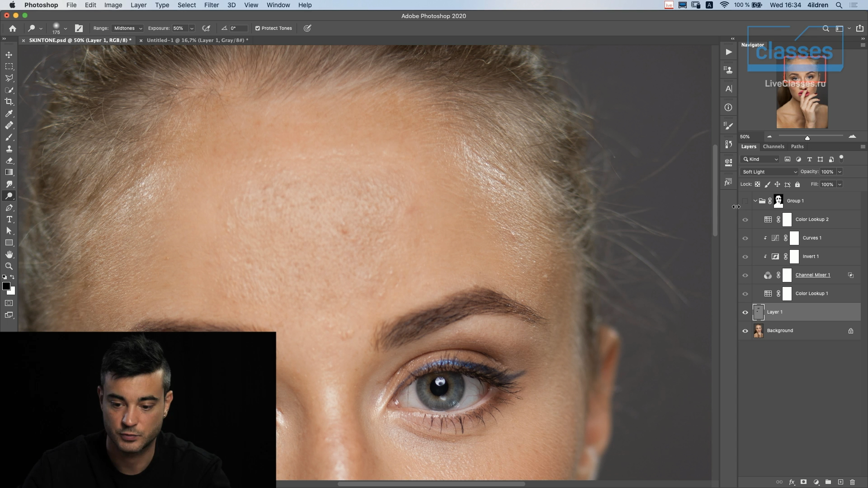Select the Clone Stamp tool
Viewport: 868px width, 488px height.
[x=9, y=149]
